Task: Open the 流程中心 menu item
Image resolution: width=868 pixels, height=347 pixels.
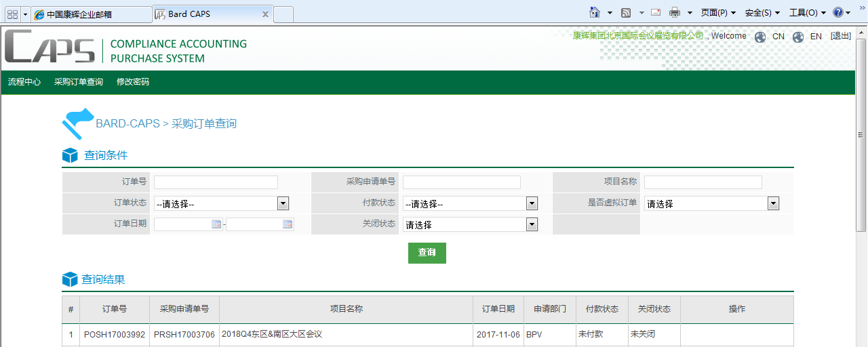Action: (x=24, y=82)
